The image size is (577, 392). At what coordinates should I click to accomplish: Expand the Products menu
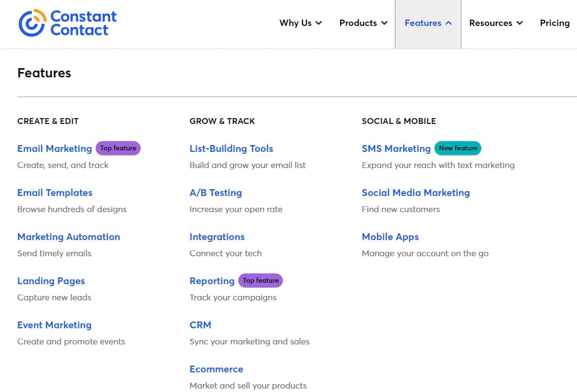click(x=364, y=23)
